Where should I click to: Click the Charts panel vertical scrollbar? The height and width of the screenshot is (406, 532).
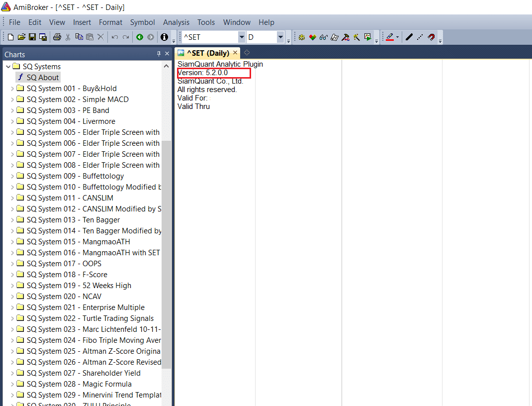167,249
